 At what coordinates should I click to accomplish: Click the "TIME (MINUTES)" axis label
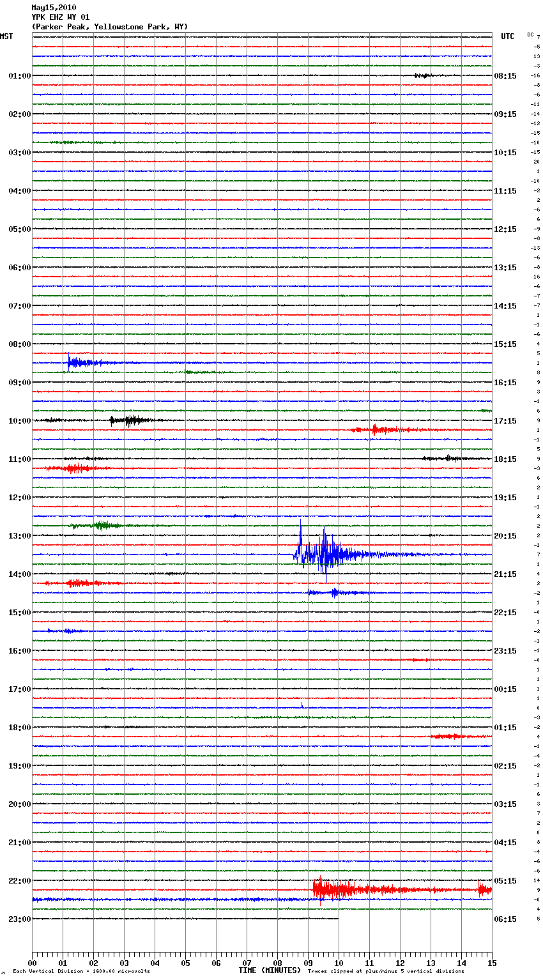click(270, 970)
